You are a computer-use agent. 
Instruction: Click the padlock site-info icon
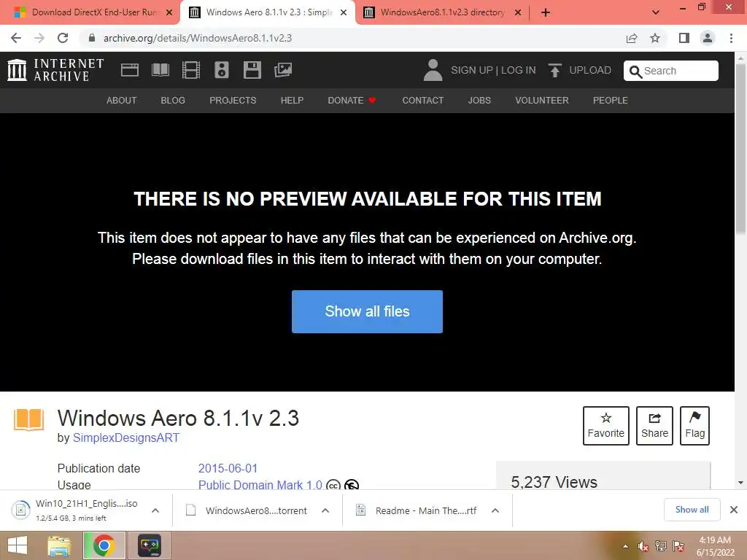[92, 38]
